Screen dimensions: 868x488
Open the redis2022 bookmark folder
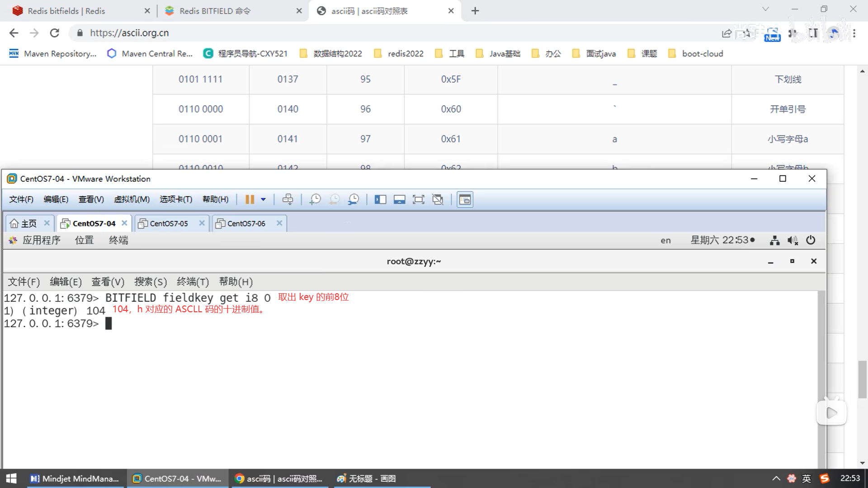pyautogui.click(x=399, y=53)
